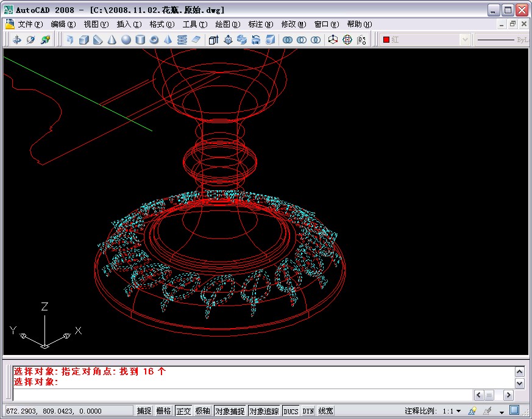Toggle DYN dynamic input

point(308,411)
